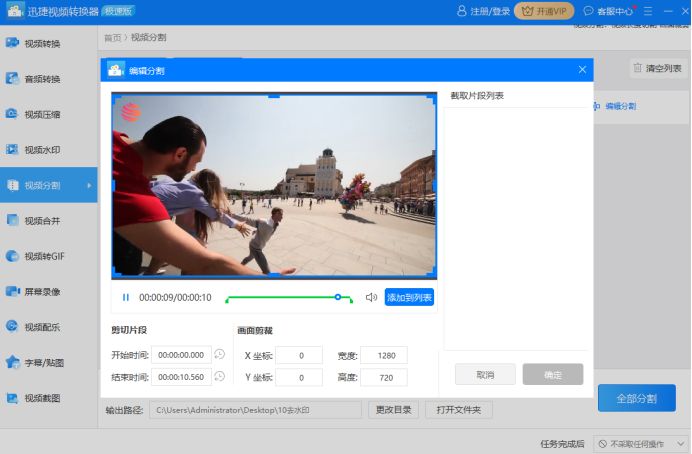The height and width of the screenshot is (454, 692).
Task: Pause the video playback
Action: [x=126, y=298]
